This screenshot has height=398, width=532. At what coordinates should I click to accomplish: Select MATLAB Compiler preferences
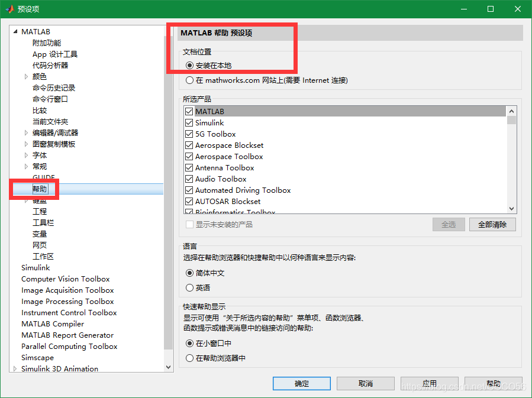tap(53, 323)
